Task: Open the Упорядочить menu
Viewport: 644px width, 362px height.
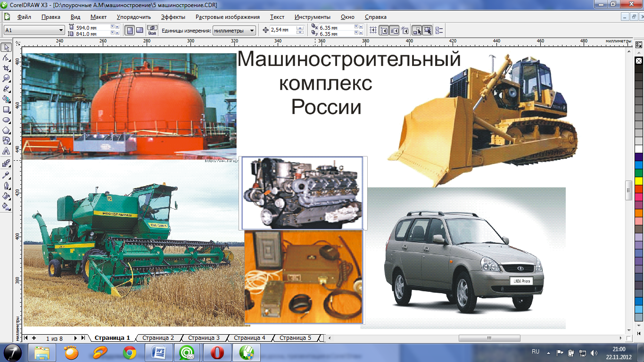Action: pyautogui.click(x=133, y=17)
